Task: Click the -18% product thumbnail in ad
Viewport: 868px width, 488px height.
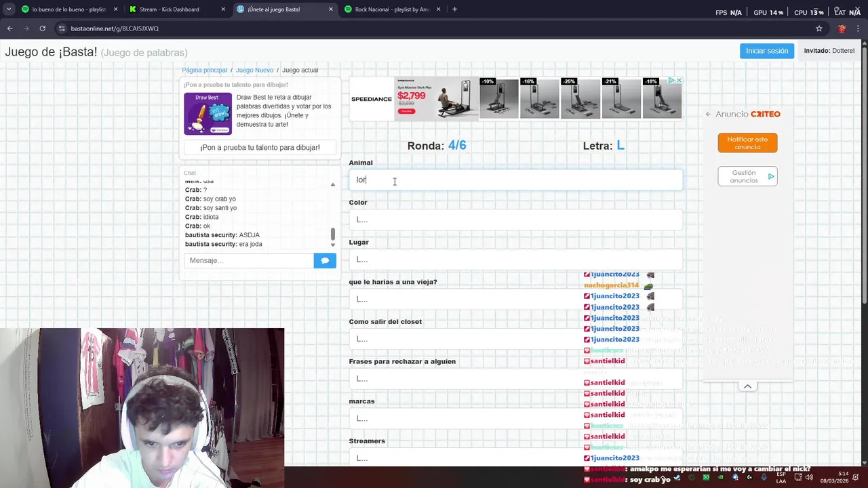Action: tap(662, 98)
